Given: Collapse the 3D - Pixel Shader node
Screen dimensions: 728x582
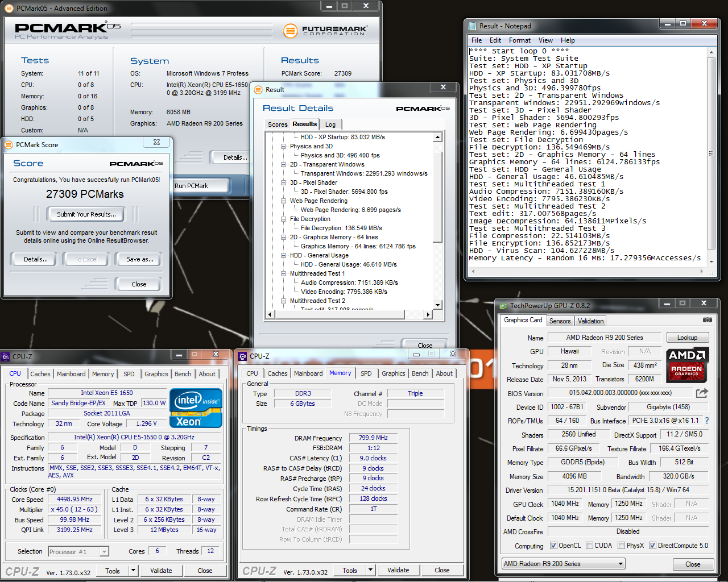Looking at the screenshot, I should pyautogui.click(x=283, y=182).
